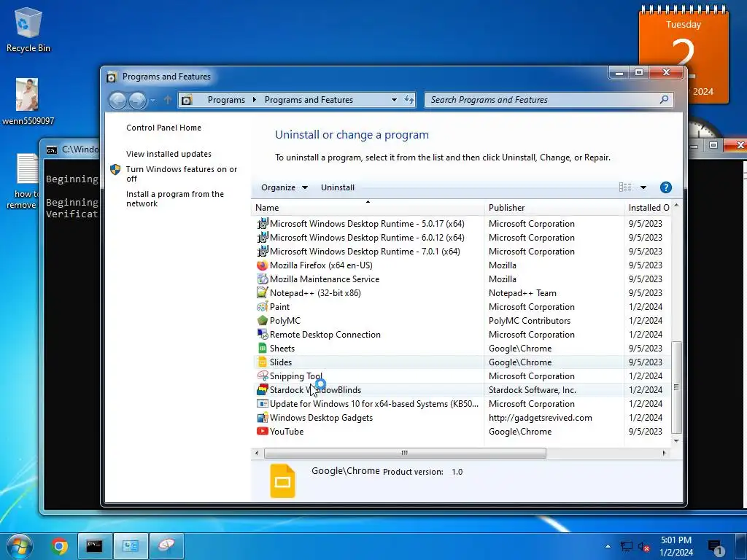Click the Mozilla Maintenance Service icon
Image resolution: width=747 pixels, height=560 pixels.
point(262,279)
